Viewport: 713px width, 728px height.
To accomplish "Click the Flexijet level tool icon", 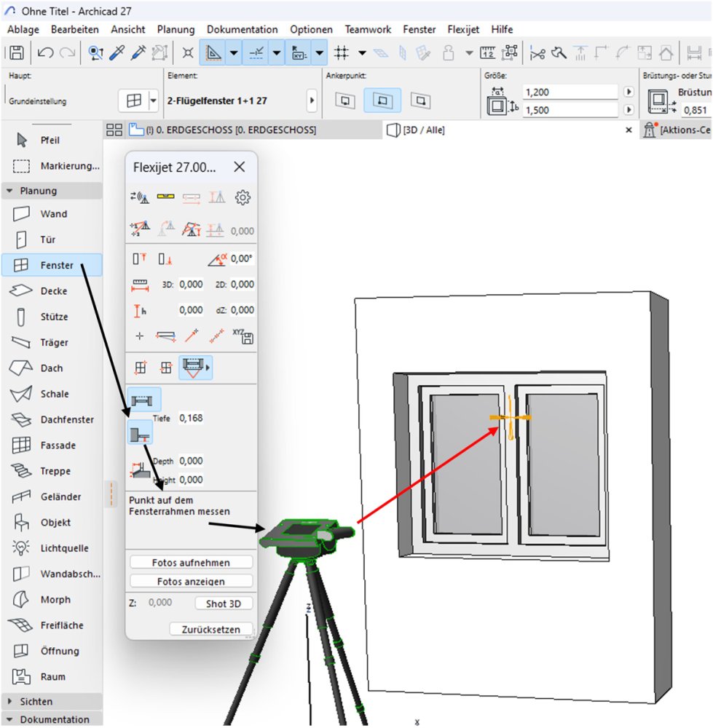I will [x=165, y=197].
